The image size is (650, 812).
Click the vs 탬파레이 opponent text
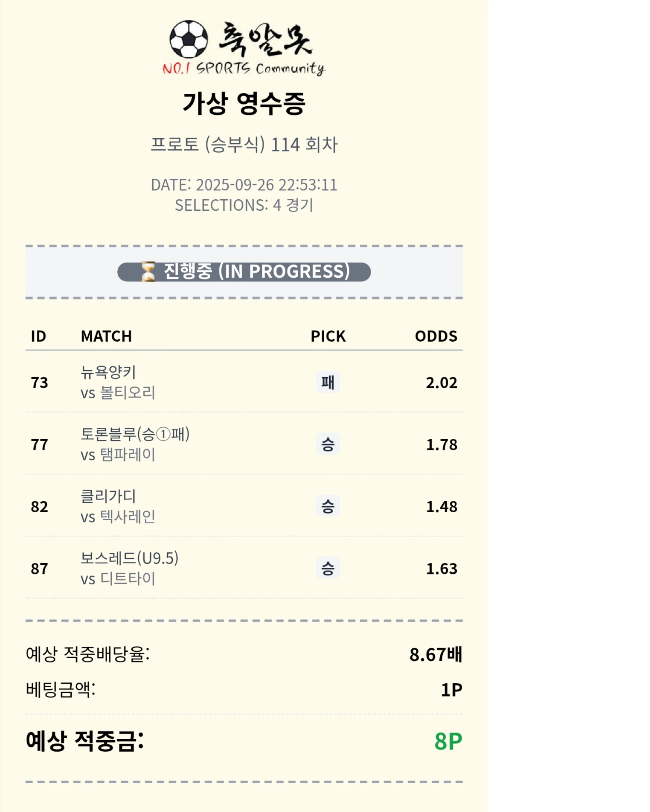click(x=118, y=455)
